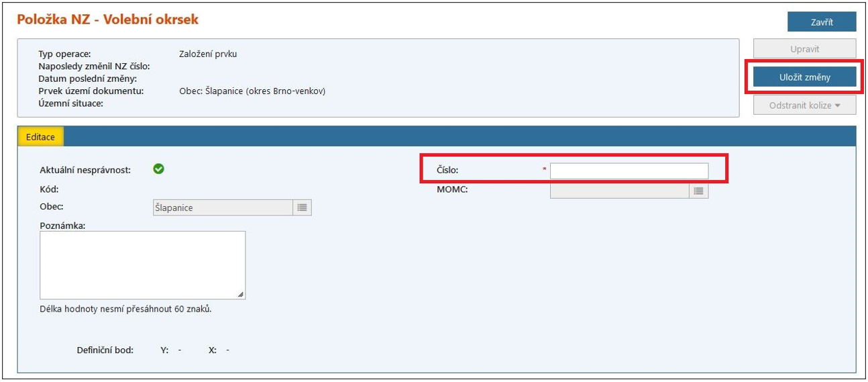Click the Položka NZ - Volební okrsek heading
The height and width of the screenshot is (382, 868).
tap(108, 19)
